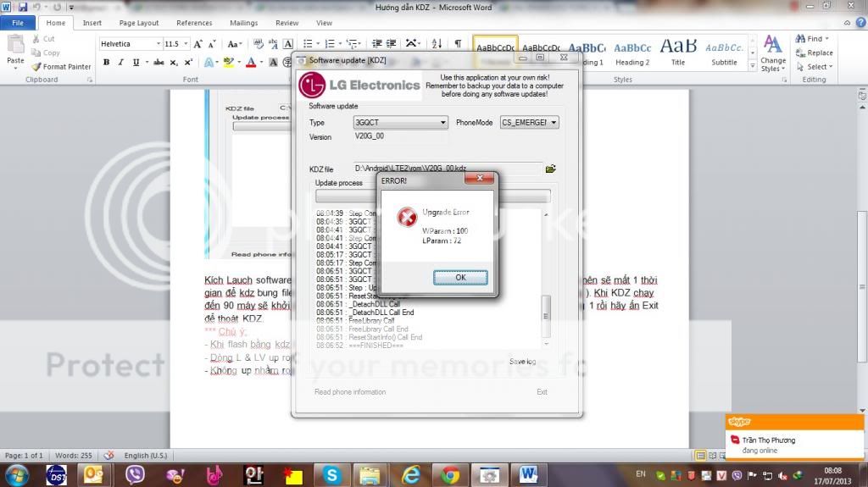The image size is (868, 487).
Task: Open the Helvetica font name dropdown
Action: 130,43
